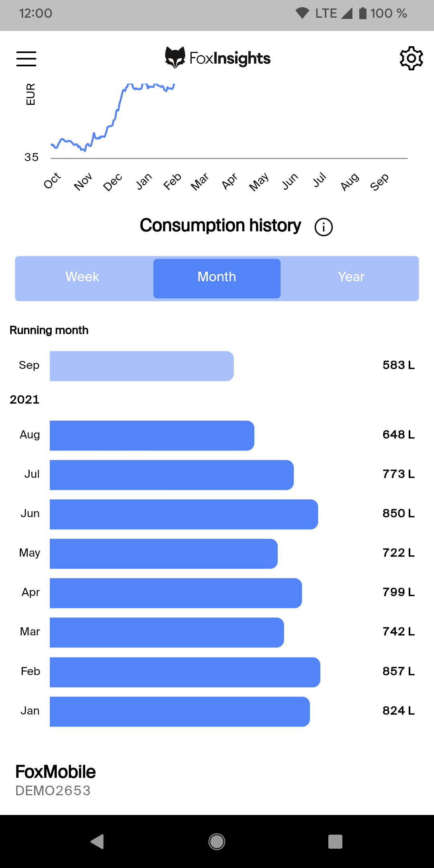
Task: Tap the Aug 648 L consumption bar
Action: tap(152, 436)
